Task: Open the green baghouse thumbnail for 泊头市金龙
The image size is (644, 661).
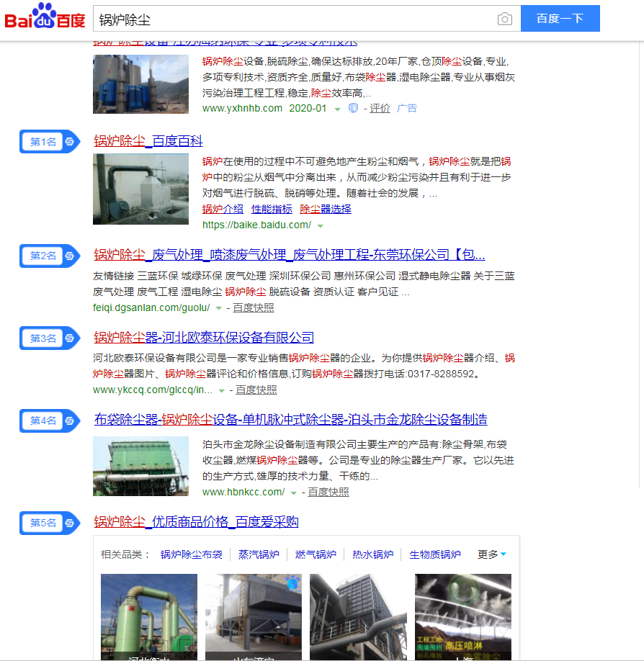Action: [x=141, y=467]
